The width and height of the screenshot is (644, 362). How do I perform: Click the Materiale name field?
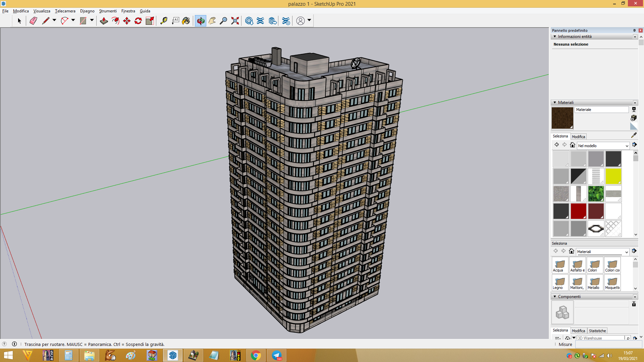602,110
